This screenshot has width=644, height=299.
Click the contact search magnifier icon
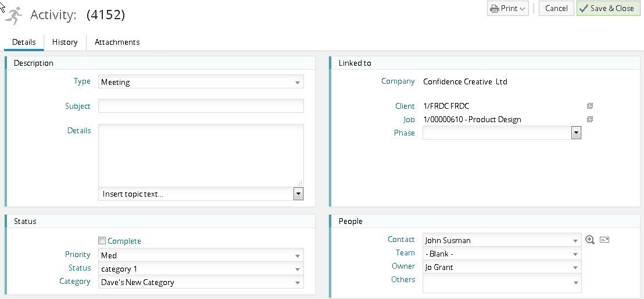pos(590,240)
